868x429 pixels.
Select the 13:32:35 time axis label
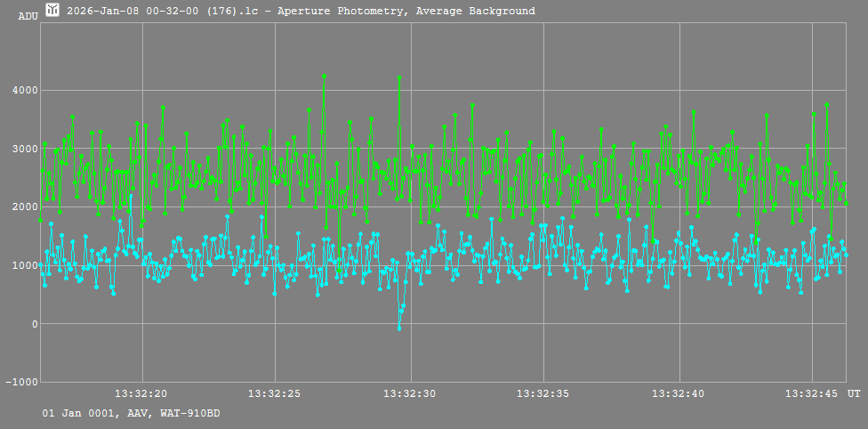(x=544, y=393)
